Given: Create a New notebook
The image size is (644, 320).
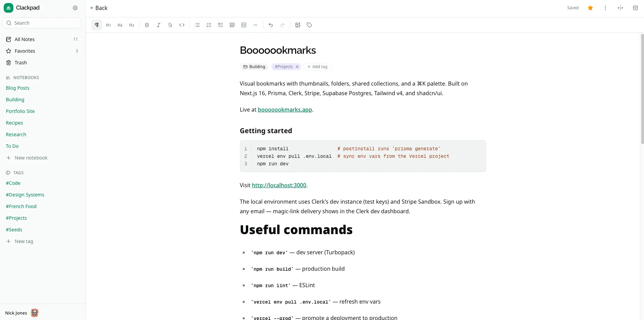Looking at the screenshot, I should tap(27, 158).
